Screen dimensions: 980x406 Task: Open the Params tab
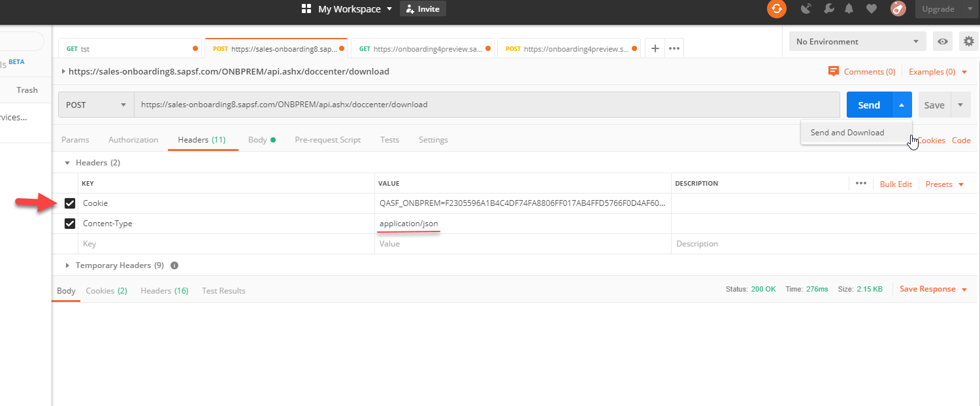tap(75, 140)
